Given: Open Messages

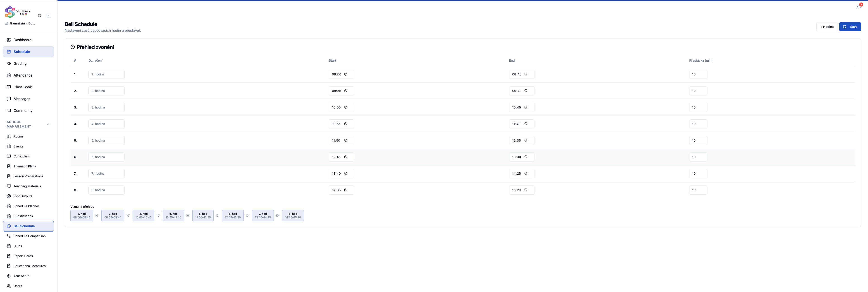Looking at the screenshot, I should click(x=28, y=99).
